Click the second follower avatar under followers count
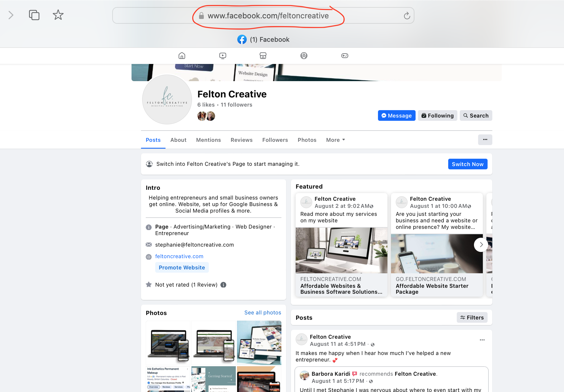 211,116
